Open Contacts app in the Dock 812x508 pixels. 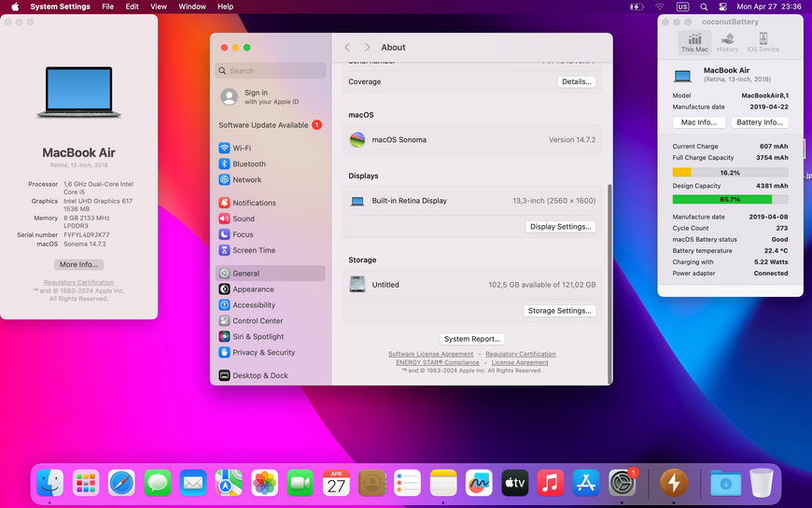(x=371, y=483)
